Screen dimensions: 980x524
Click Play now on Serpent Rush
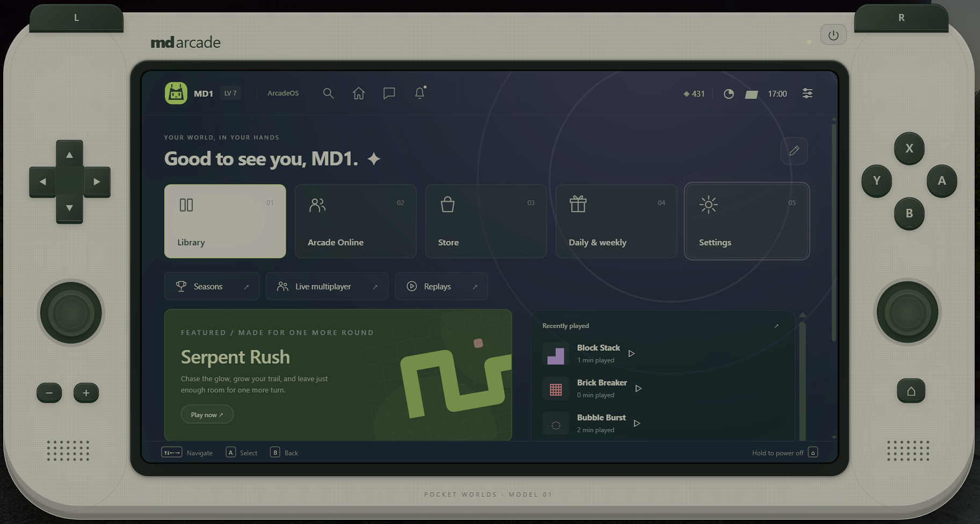tap(207, 414)
